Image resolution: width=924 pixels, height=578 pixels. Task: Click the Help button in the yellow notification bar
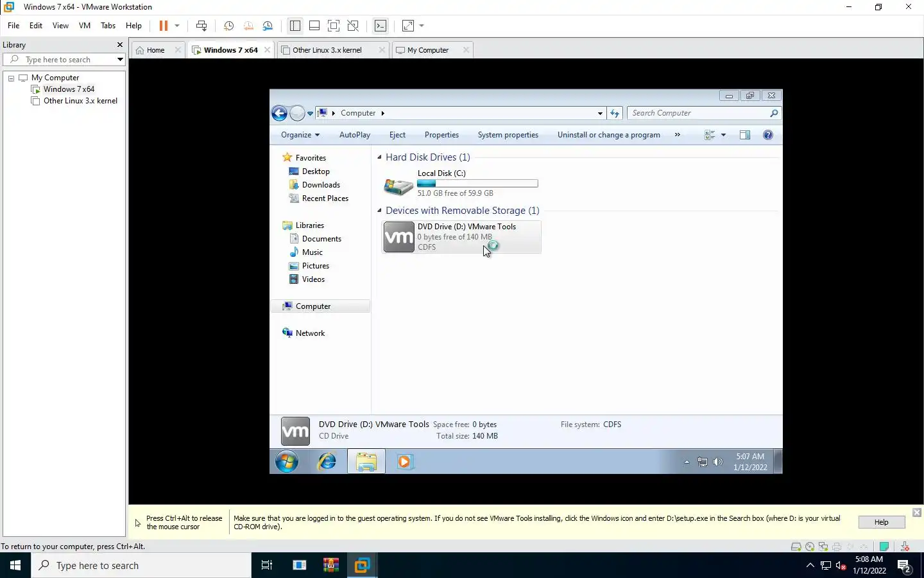point(882,522)
